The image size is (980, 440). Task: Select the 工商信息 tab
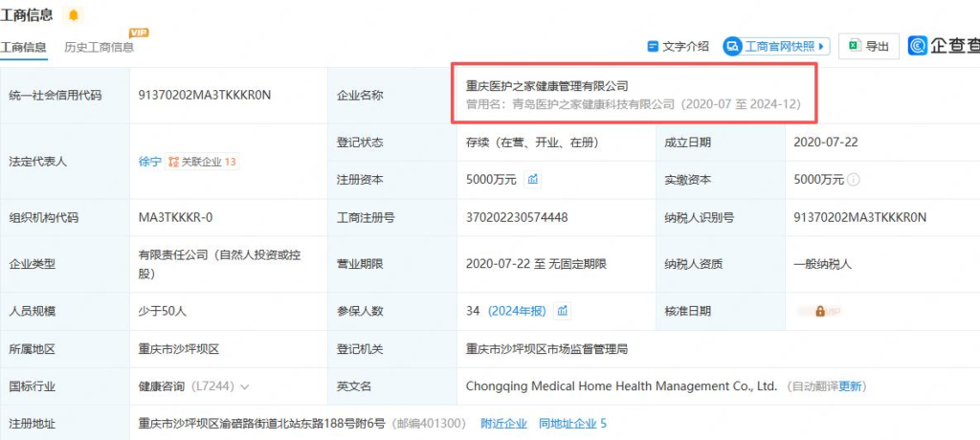[x=23, y=48]
